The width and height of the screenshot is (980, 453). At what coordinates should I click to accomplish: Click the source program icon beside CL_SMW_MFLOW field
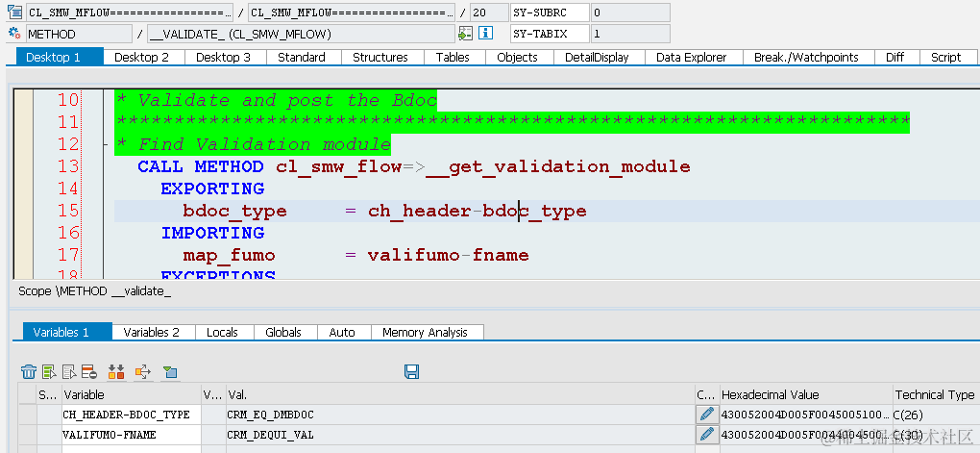tap(14, 12)
